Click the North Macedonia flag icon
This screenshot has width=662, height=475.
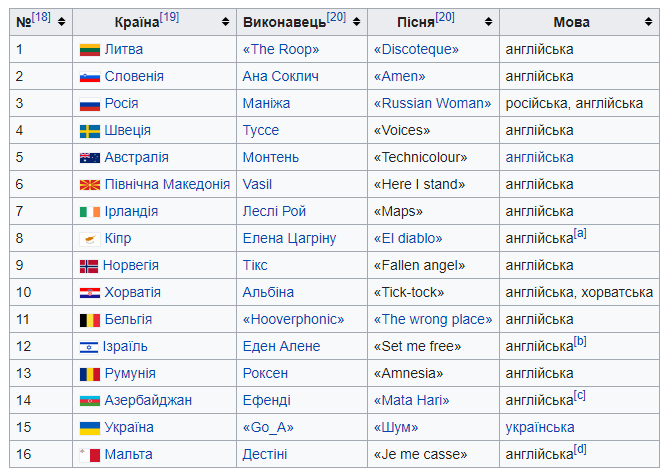tap(90, 185)
